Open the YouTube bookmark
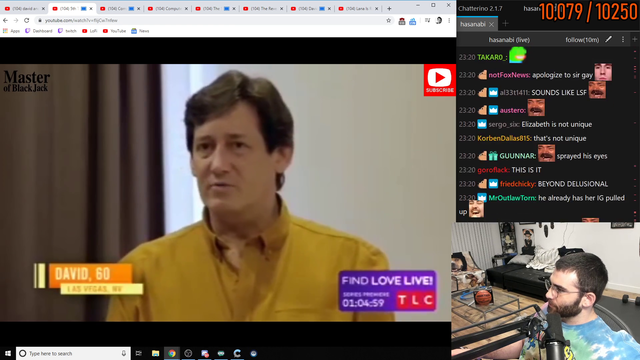 114,31
